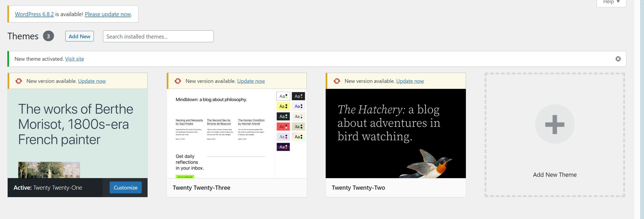Image resolution: width=644 pixels, height=219 pixels.
Task: Update now the Twenty Twenty-Two theme
Action: [x=410, y=81]
